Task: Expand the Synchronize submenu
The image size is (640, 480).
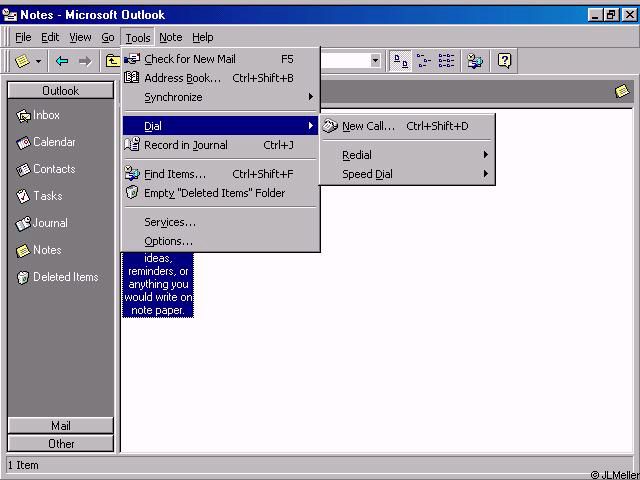Action: click(x=220, y=97)
